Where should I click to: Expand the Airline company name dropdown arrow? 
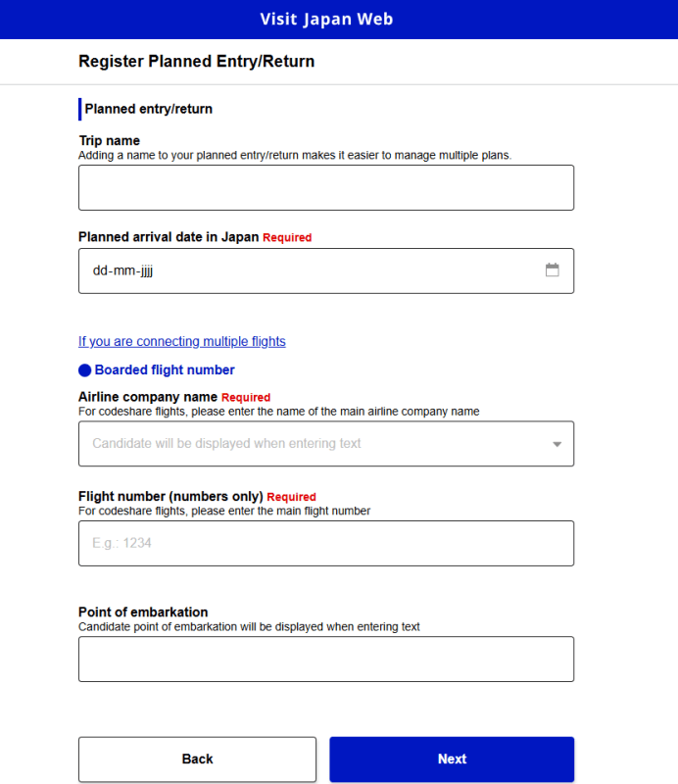557,444
